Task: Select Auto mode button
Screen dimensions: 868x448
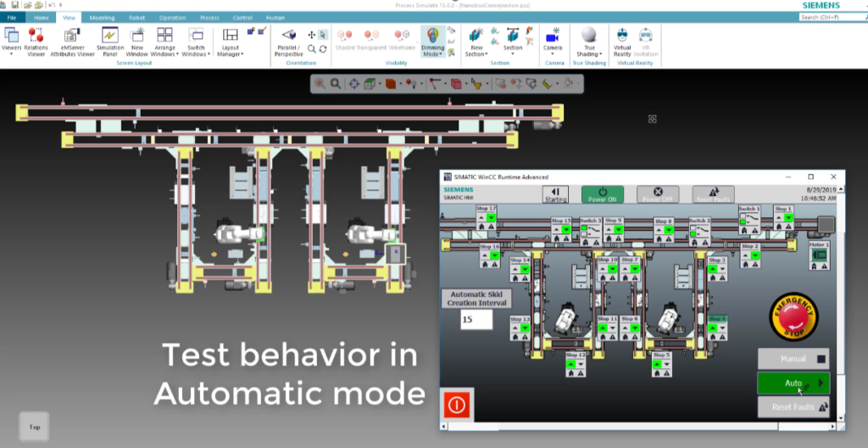Action: tap(793, 384)
